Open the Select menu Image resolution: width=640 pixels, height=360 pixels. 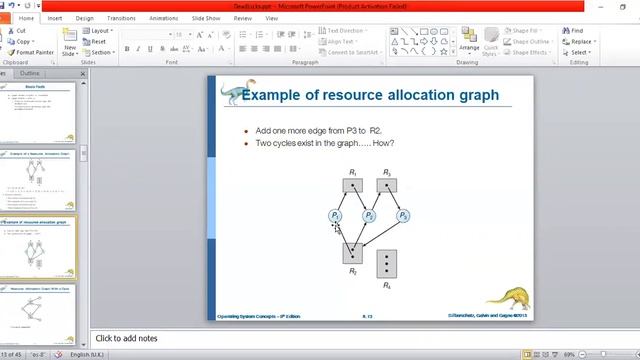click(x=577, y=52)
